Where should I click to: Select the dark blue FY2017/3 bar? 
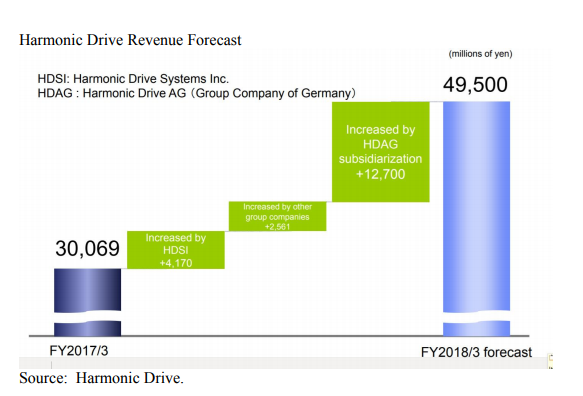[x=87, y=290]
